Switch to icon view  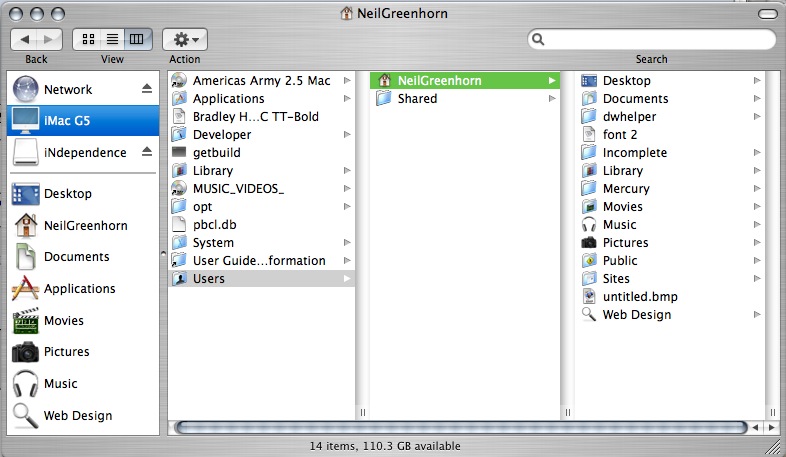click(x=88, y=39)
